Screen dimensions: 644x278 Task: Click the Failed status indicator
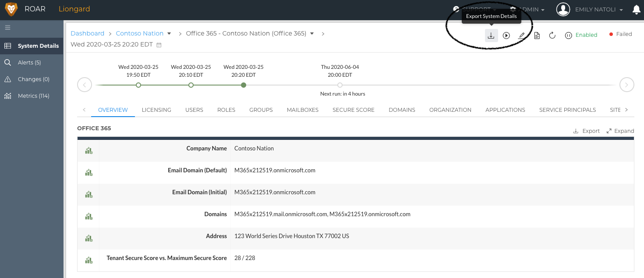click(x=620, y=34)
